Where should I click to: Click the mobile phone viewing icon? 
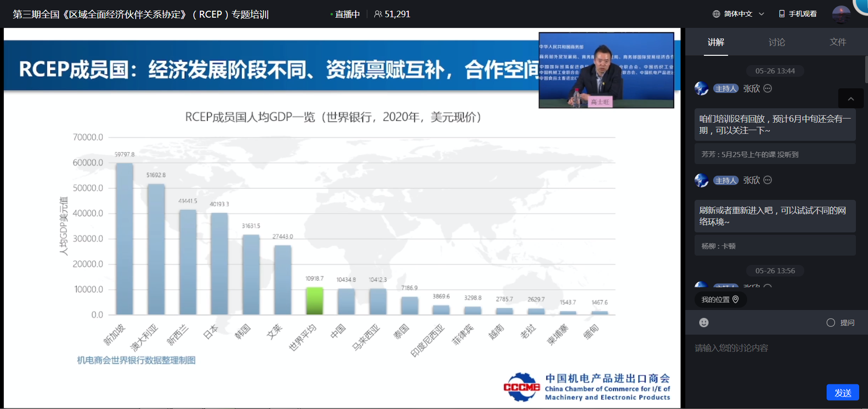tap(782, 14)
